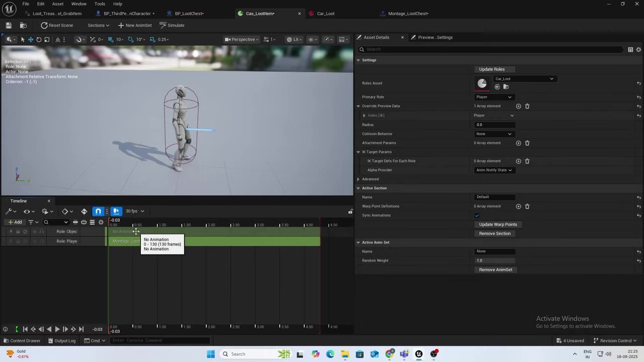The image size is (644, 362).
Task: Click Browse to asset in Content Browser icon
Action: [x=23, y=25]
